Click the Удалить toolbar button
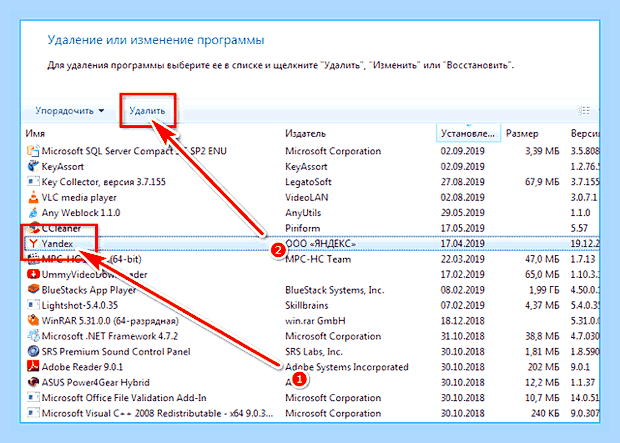This screenshot has width=620, height=443. tap(147, 111)
